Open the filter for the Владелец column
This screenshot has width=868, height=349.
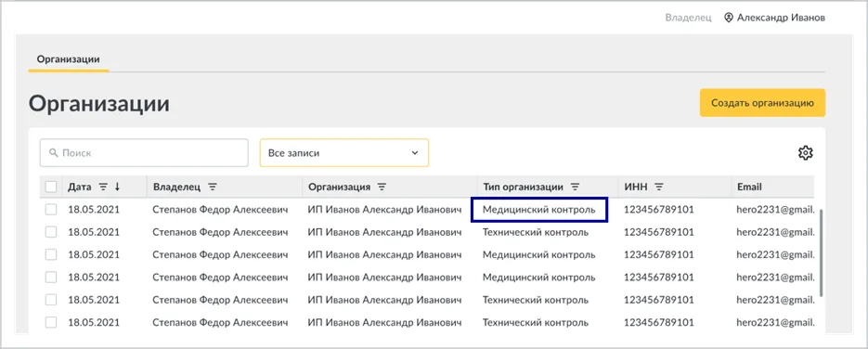(x=213, y=187)
